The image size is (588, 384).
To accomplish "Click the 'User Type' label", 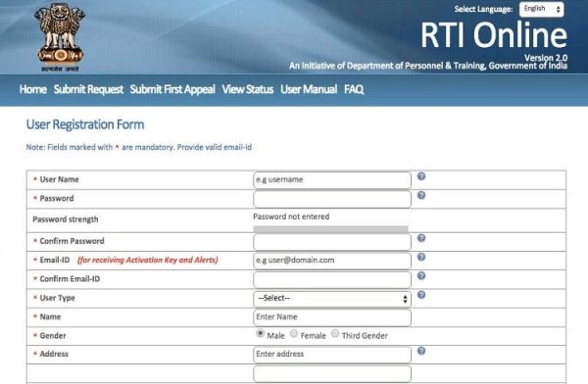I will (x=58, y=298).
